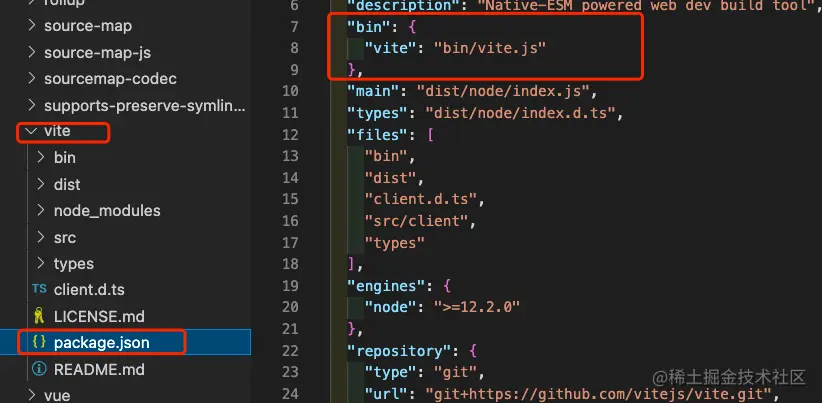Open the client.d.ts file
The height and width of the screenshot is (403, 822).
click(89, 289)
